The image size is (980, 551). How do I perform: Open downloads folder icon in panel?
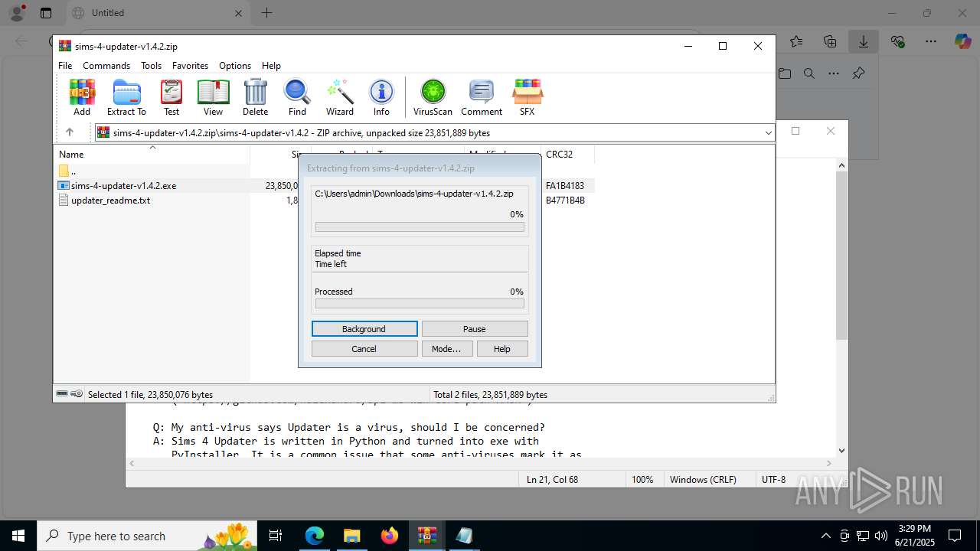pyautogui.click(x=784, y=73)
